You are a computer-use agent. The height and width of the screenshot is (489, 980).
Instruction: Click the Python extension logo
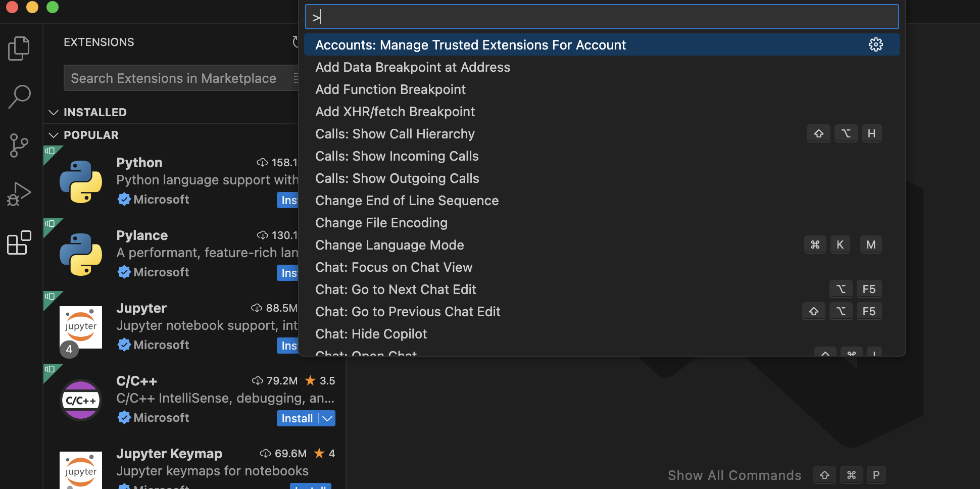point(81,182)
